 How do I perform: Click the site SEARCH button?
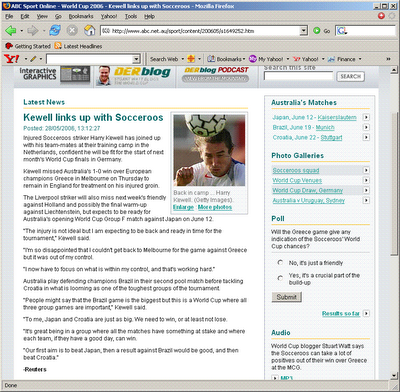(x=351, y=76)
